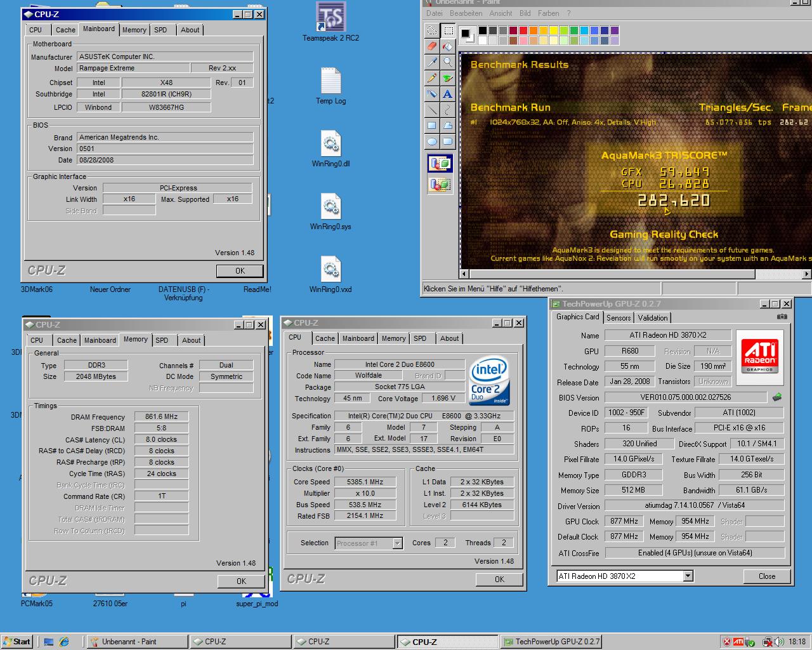Open the Bearbeiten menu in Paint
This screenshot has width=812, height=650.
(466, 13)
